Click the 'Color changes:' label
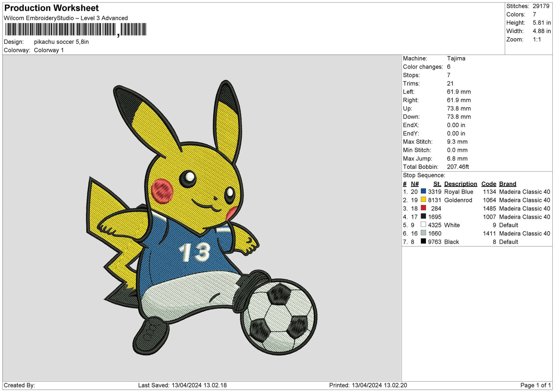 [423, 67]
